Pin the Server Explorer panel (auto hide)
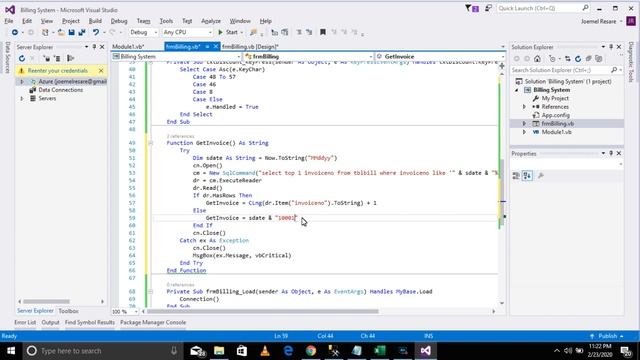Screen dimensions: 640x360 pos(94,47)
